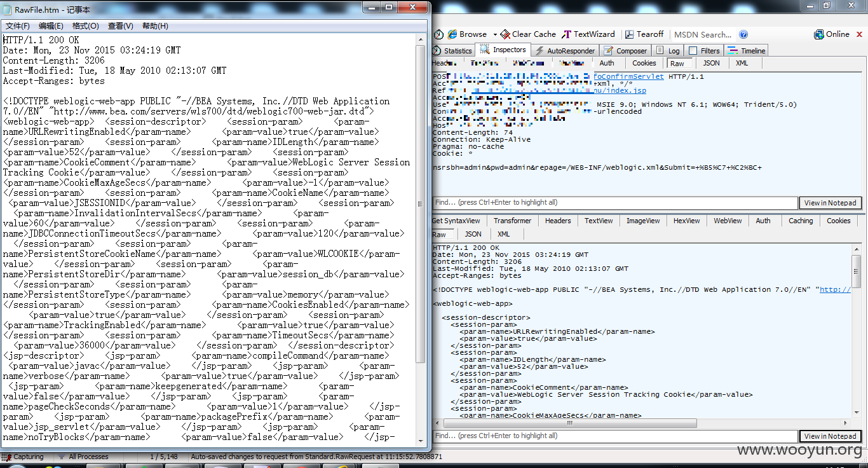Click Clear Cache in Fiddler toolbar

[528, 34]
